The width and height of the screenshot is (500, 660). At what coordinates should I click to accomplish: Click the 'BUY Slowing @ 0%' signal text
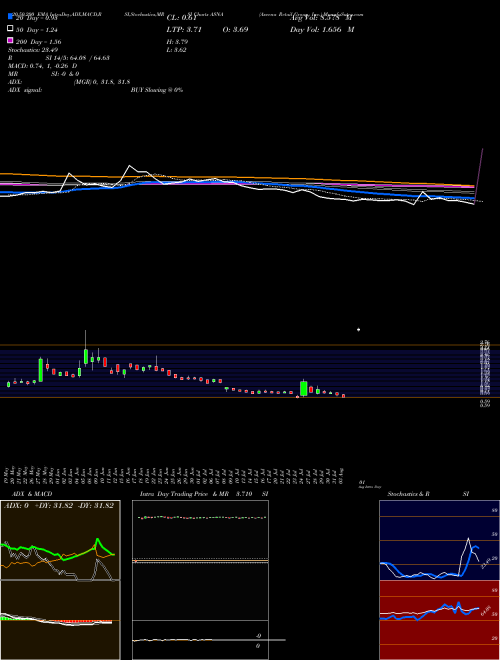click(x=157, y=90)
